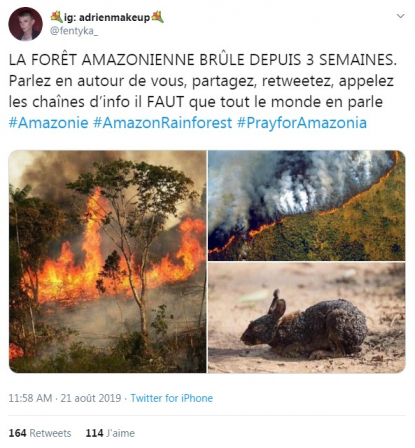
Task: Open the aerial smoke and fire line photo
Action: point(307,205)
